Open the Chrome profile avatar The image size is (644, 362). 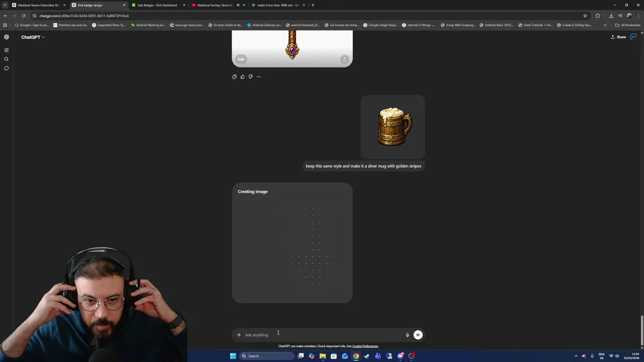(x=629, y=16)
